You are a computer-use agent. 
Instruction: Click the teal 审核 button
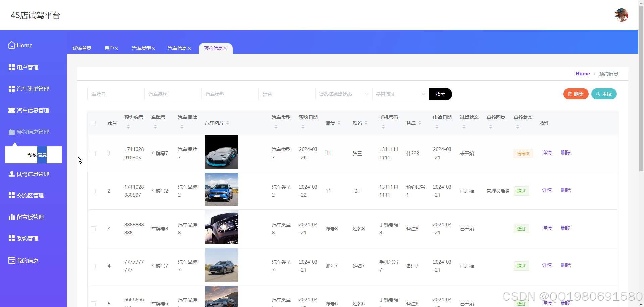pyautogui.click(x=604, y=94)
